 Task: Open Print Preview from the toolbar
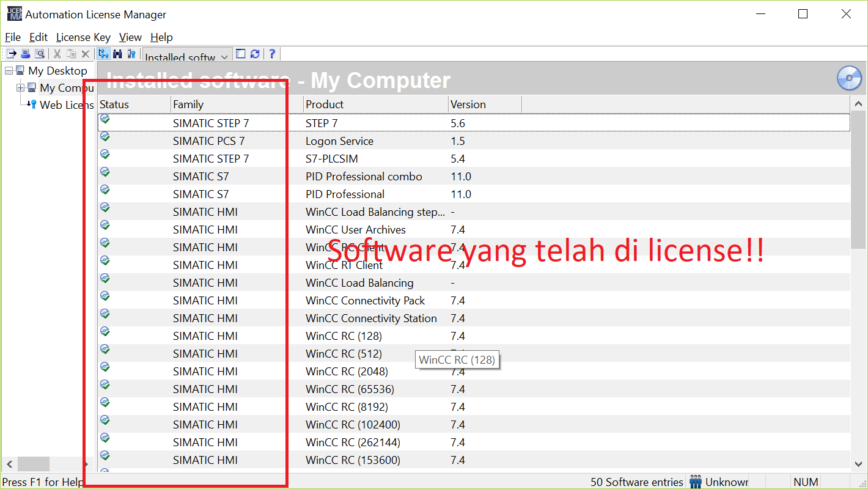(39, 54)
